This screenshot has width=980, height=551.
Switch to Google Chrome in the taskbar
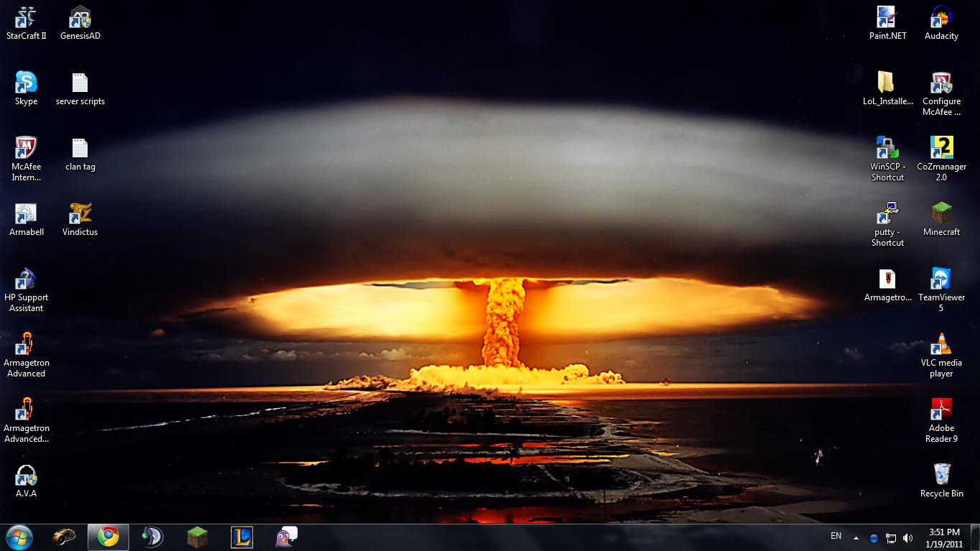(x=108, y=537)
